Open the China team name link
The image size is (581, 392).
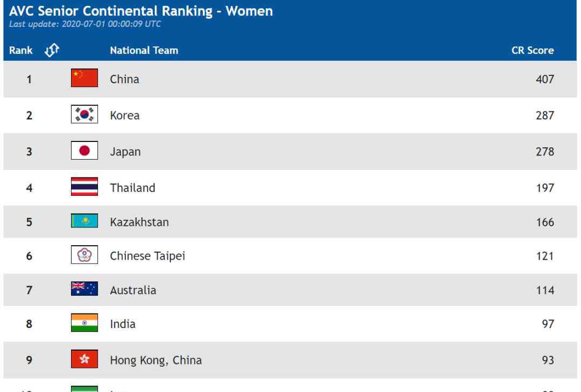pyautogui.click(x=124, y=79)
